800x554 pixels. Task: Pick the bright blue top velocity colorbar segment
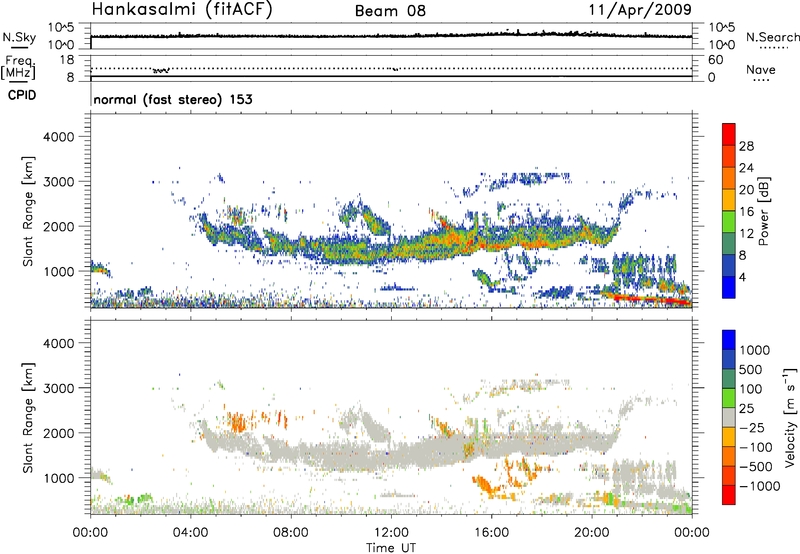coord(729,340)
